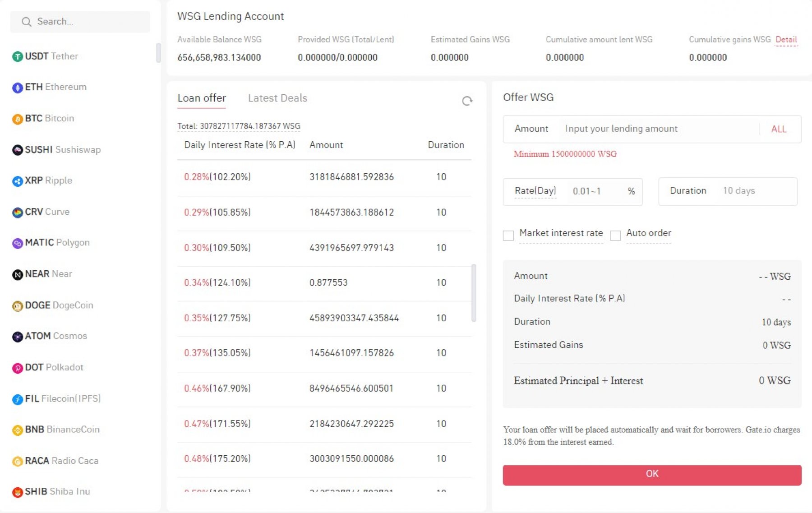Viewport: 812px width, 513px height.
Task: Click the search magnifier icon
Action: (x=27, y=22)
